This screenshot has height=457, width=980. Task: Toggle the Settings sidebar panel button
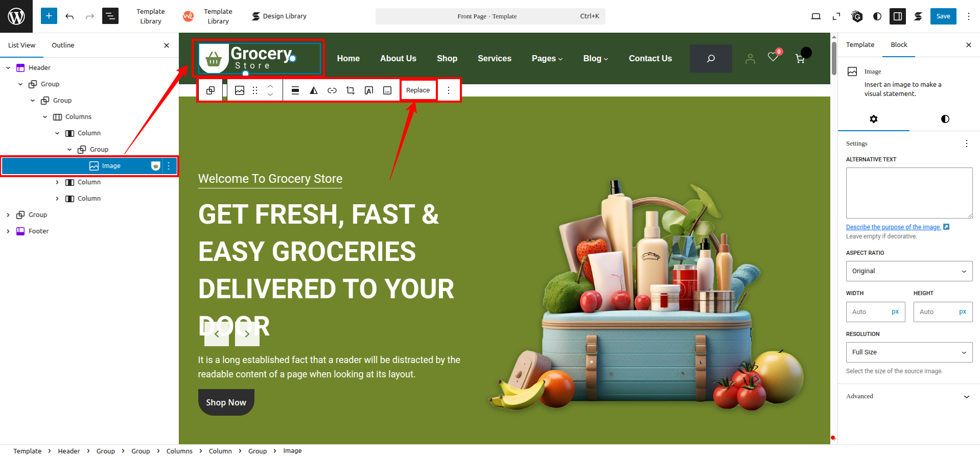click(x=897, y=16)
